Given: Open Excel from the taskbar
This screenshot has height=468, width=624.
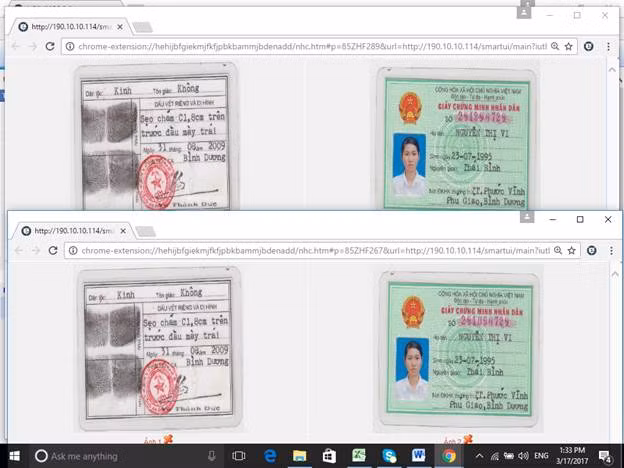Looking at the screenshot, I should tap(359, 456).
